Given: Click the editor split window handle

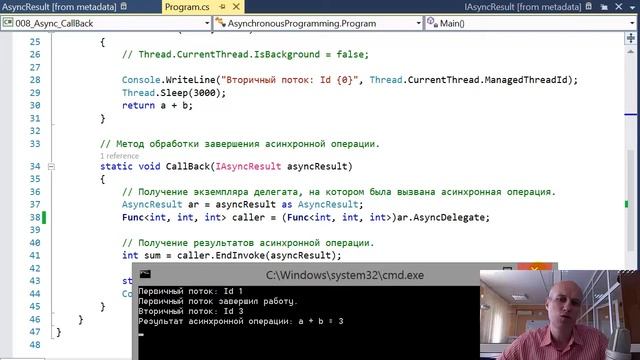Looking at the screenshot, I should coord(631,38).
